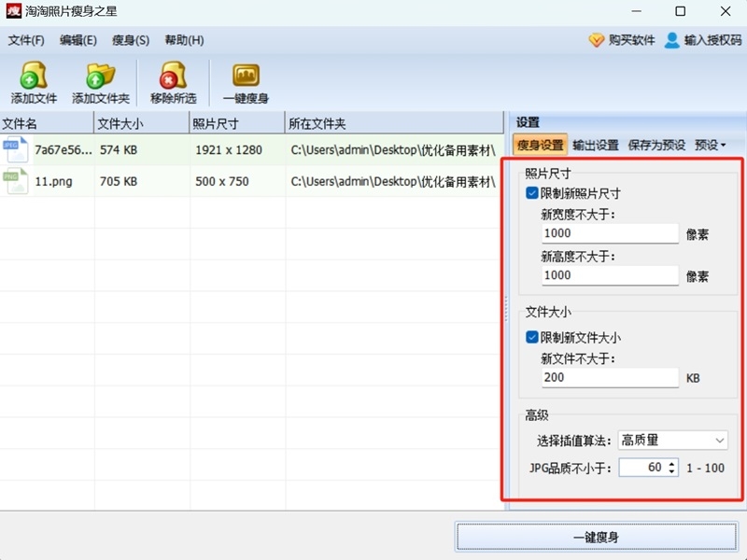Open the interpolation algorithm dropdown (高质量)
Screen dimensions: 747x560
coord(672,440)
